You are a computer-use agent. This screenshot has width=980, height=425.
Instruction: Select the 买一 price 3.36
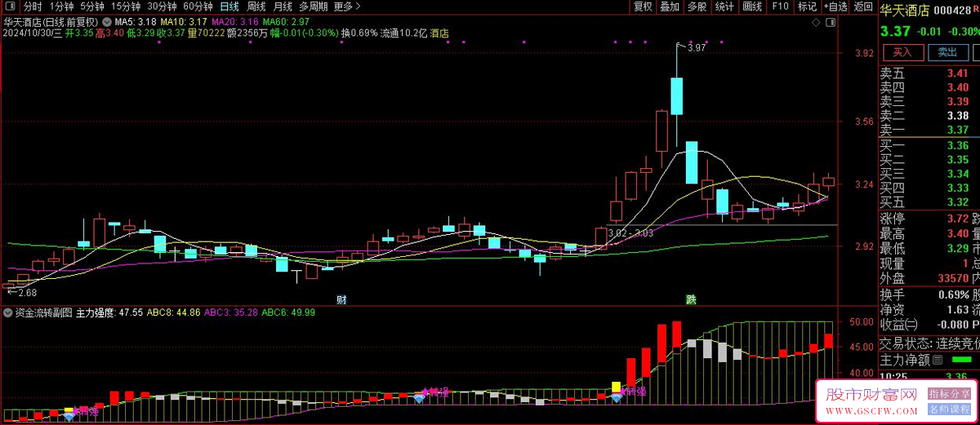[957, 146]
